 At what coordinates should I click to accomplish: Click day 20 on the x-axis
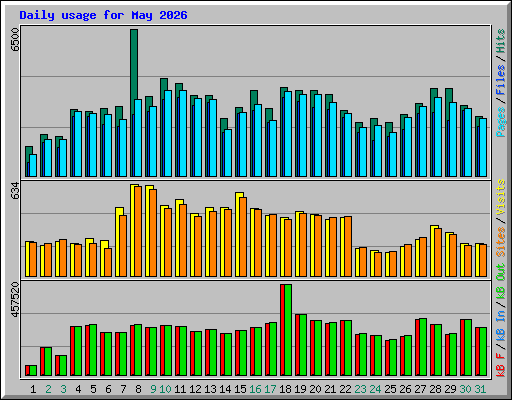[315, 389]
